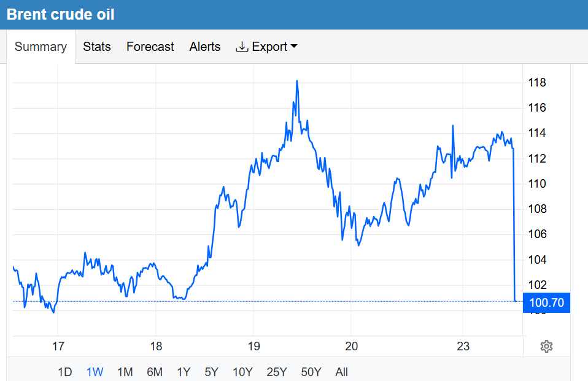Click the date label 19 on x-axis
Image resolution: width=588 pixels, height=381 pixels.
(253, 346)
